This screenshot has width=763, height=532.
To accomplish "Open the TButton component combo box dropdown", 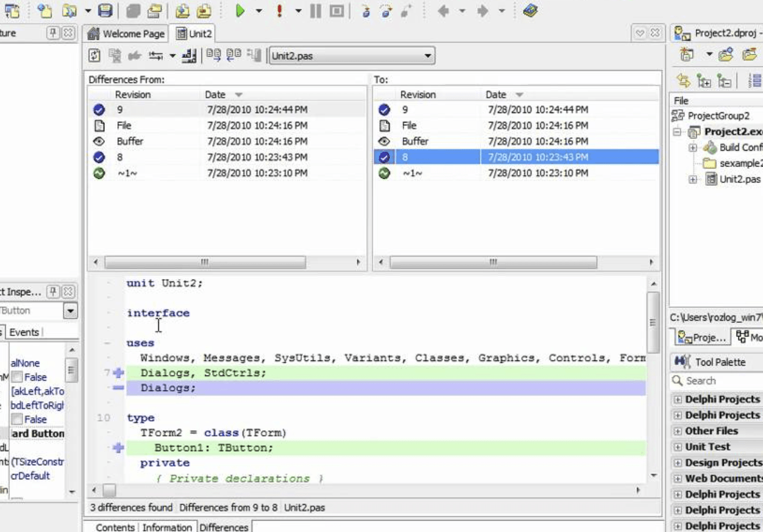I will (71, 311).
